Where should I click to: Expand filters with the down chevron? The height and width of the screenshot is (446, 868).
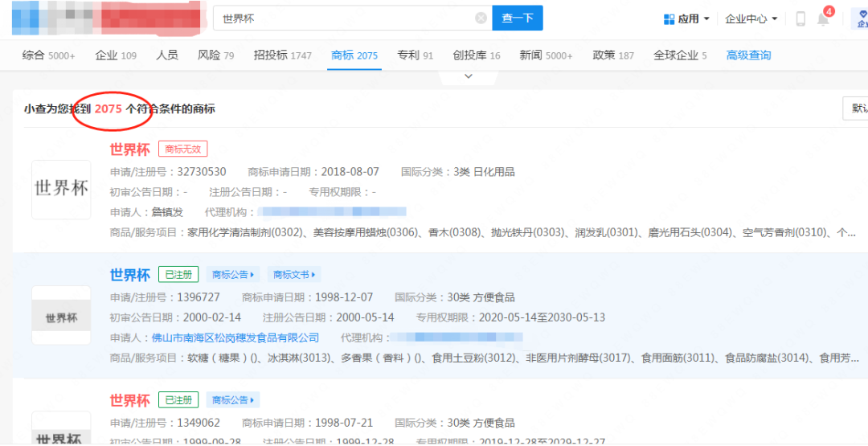[469, 76]
